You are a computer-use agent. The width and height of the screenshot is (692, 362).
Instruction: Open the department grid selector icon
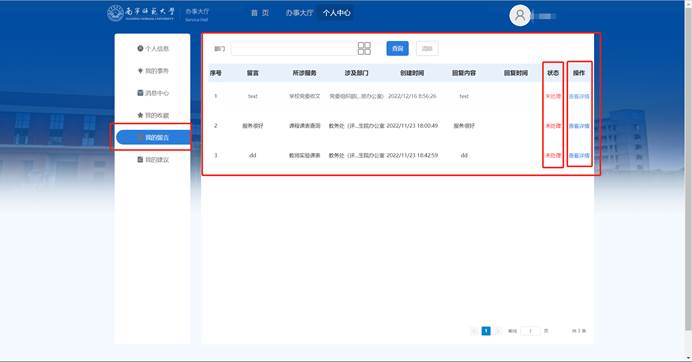(x=364, y=49)
